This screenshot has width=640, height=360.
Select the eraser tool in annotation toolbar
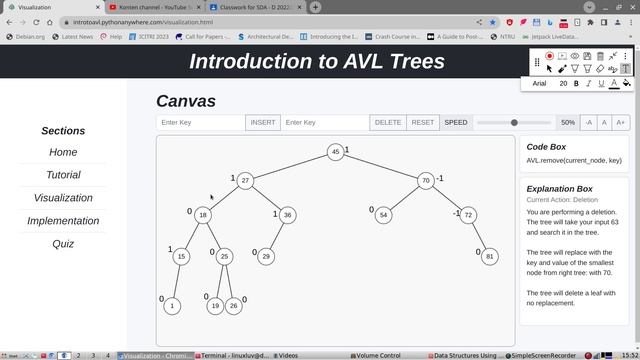point(600,69)
